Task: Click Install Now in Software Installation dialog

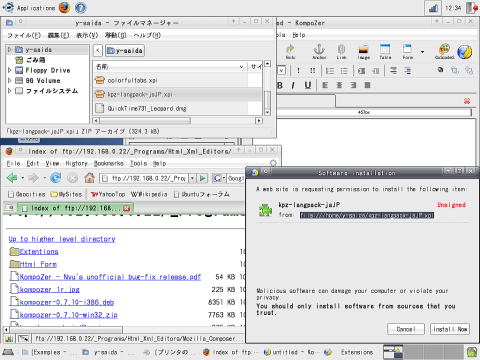Action: (x=450, y=329)
